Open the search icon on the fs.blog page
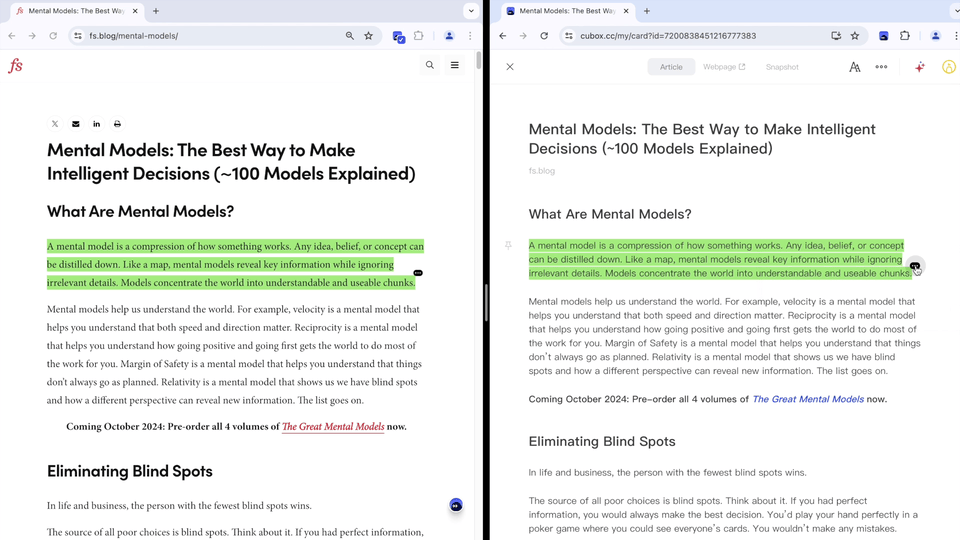960x540 pixels. [x=430, y=65]
